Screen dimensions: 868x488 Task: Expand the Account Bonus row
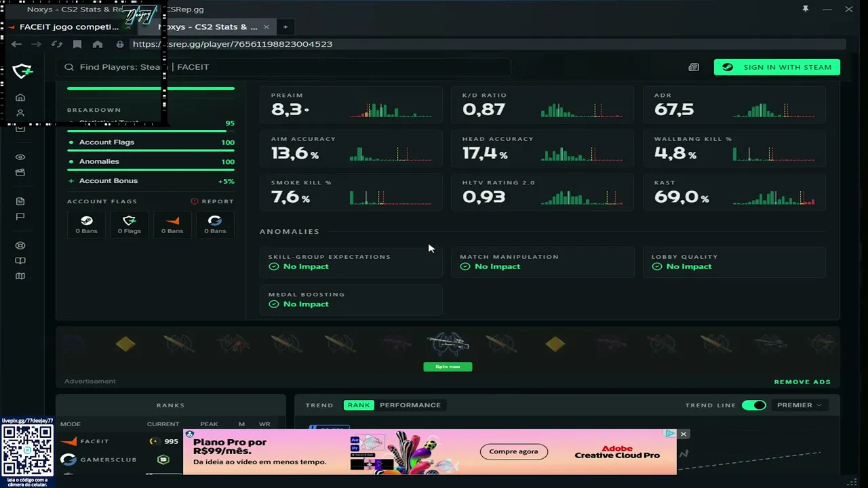[151, 181]
